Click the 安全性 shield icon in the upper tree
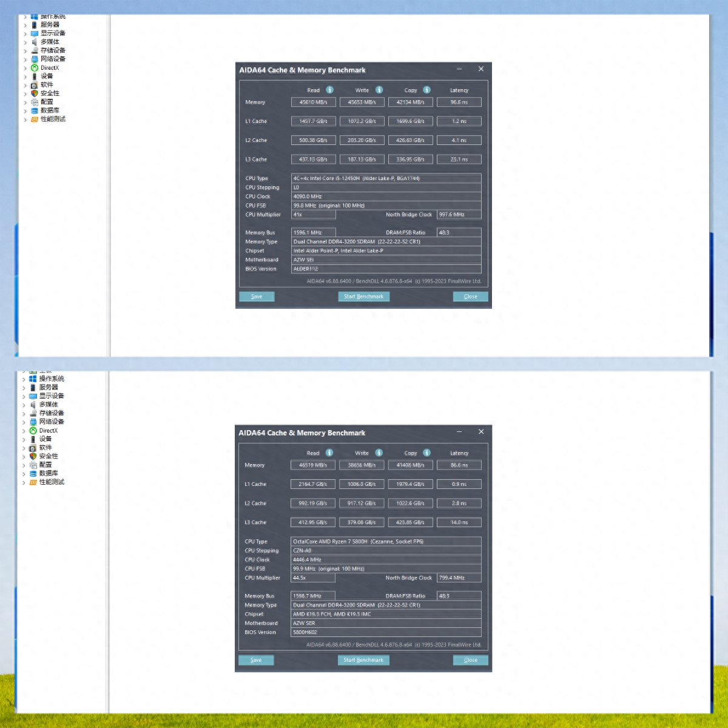 (35, 93)
